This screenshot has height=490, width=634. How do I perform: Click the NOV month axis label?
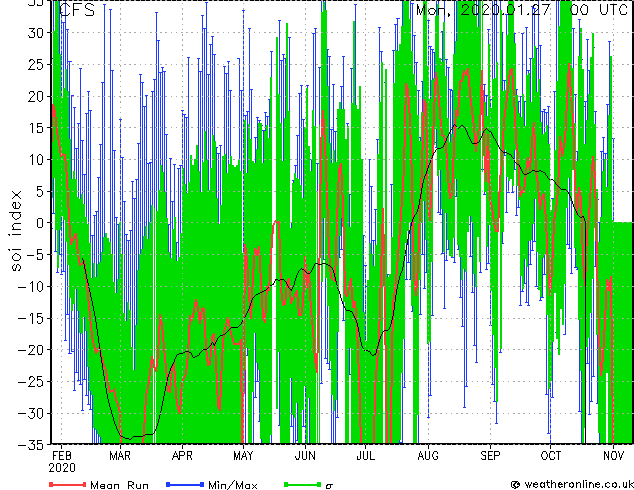click(x=613, y=456)
